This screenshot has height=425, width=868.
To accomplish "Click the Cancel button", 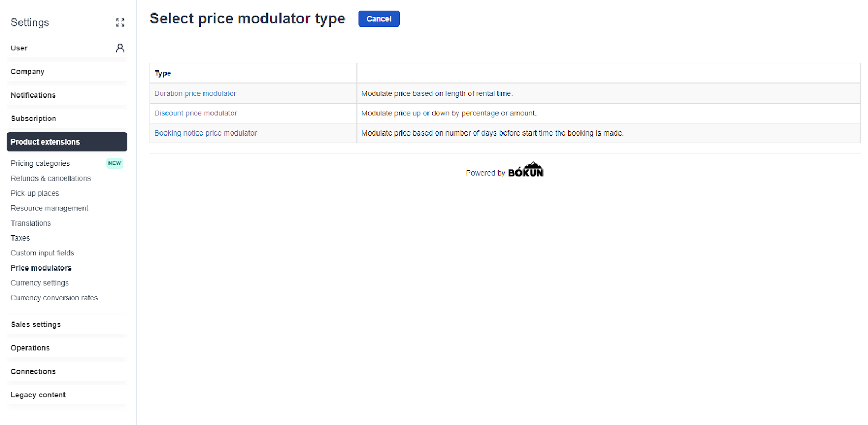I will [x=379, y=19].
